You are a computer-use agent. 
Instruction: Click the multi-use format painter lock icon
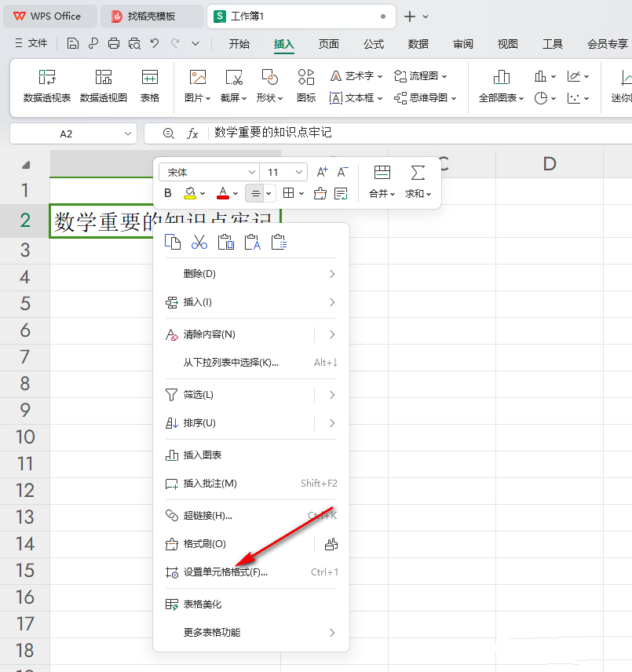331,544
